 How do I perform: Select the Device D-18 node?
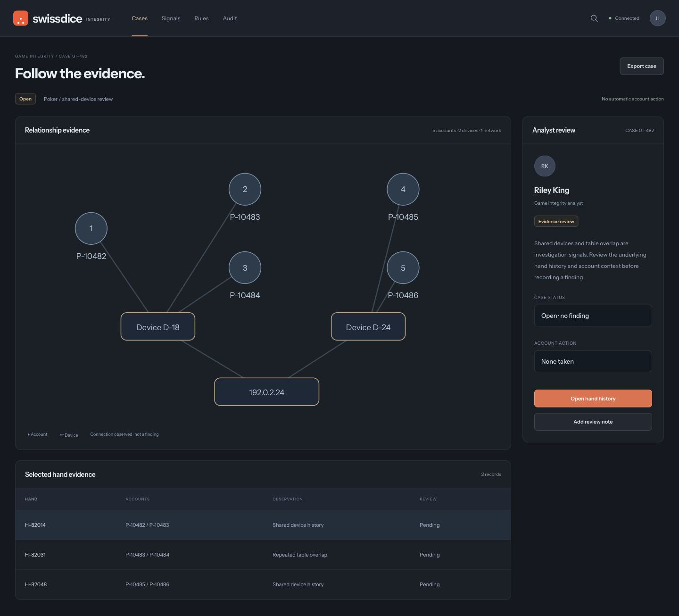coord(158,326)
